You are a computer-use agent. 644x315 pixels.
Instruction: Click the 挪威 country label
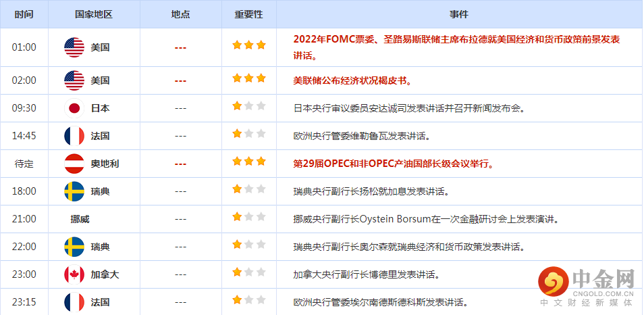pos(80,219)
